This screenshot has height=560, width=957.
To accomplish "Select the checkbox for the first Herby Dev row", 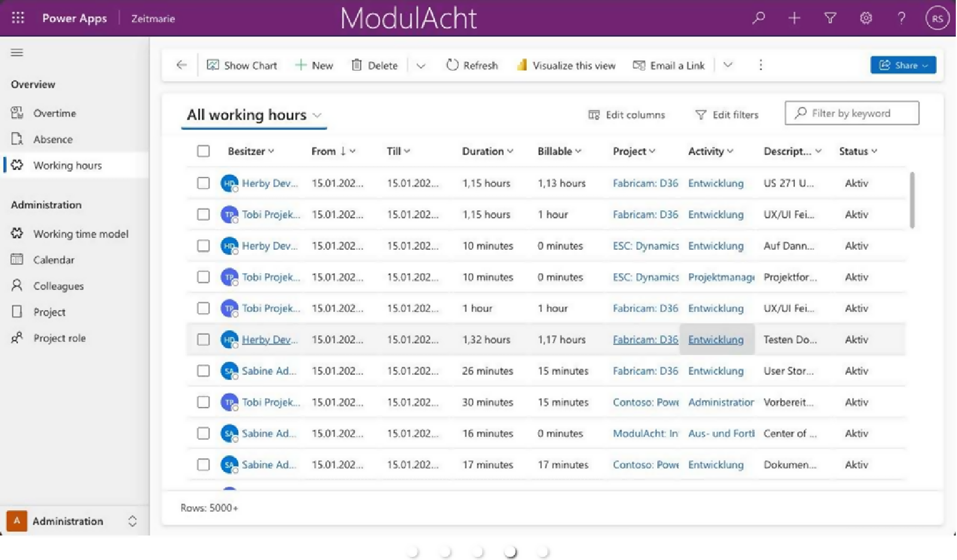I will 203,183.
